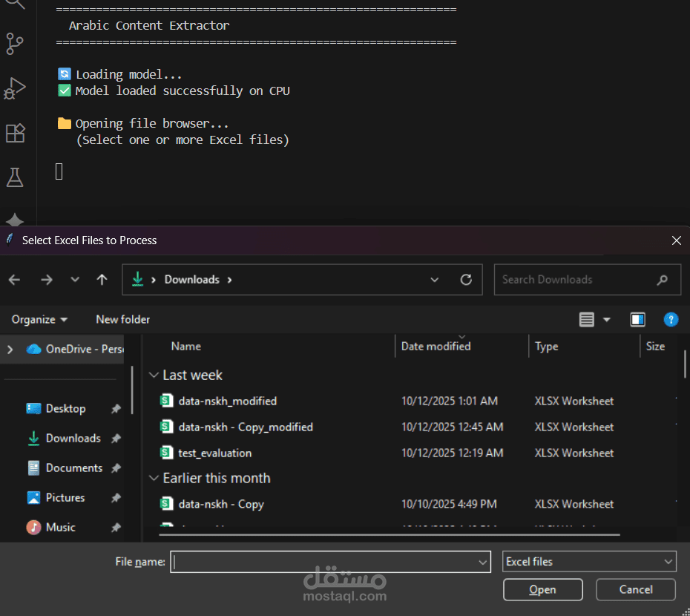The height and width of the screenshot is (616, 690).
Task: Refresh the Downloads folder listing
Action: (466, 280)
